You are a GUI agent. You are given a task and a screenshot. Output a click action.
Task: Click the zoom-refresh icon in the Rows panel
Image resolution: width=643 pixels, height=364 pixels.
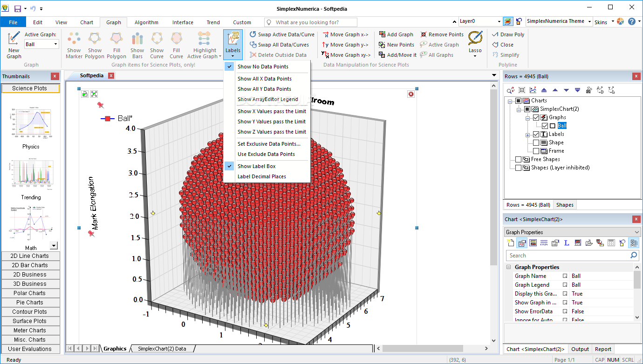point(511,90)
